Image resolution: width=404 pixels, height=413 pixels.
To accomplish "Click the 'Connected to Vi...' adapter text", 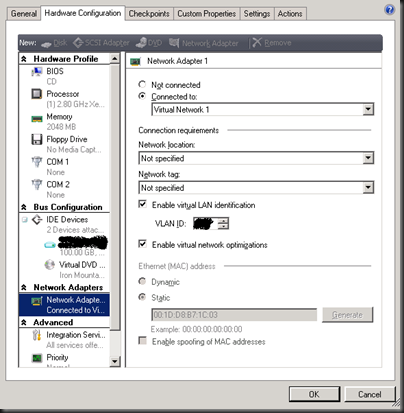I will click(76, 310).
